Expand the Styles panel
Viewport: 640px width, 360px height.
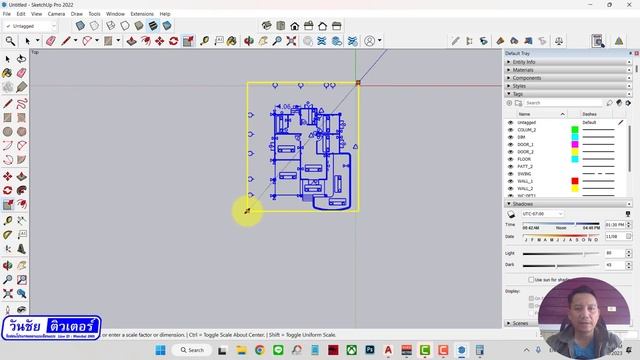click(x=568, y=86)
